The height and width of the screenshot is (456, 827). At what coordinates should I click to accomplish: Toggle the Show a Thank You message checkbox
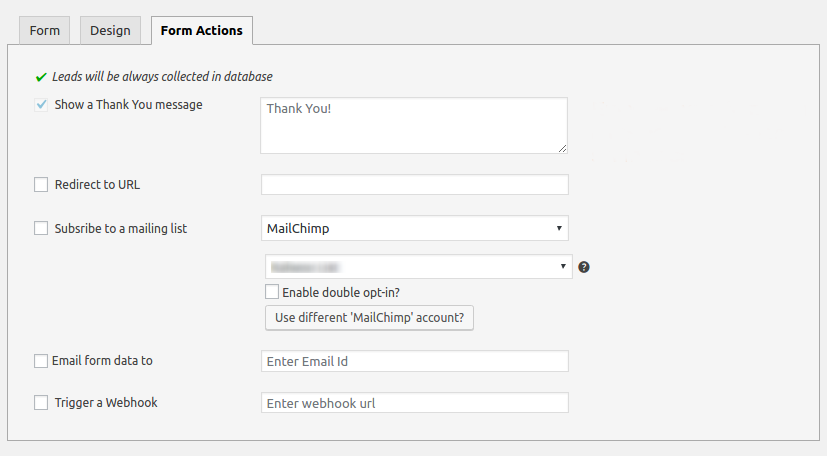(x=41, y=104)
